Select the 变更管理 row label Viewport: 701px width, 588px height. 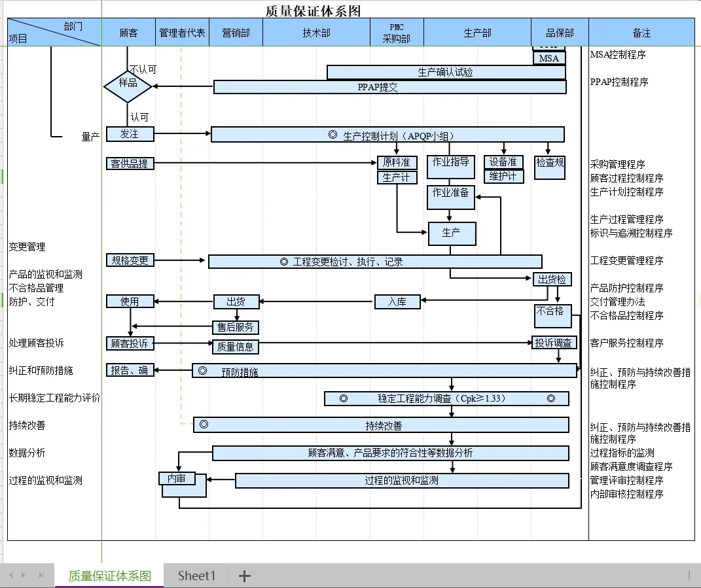pyautogui.click(x=27, y=247)
